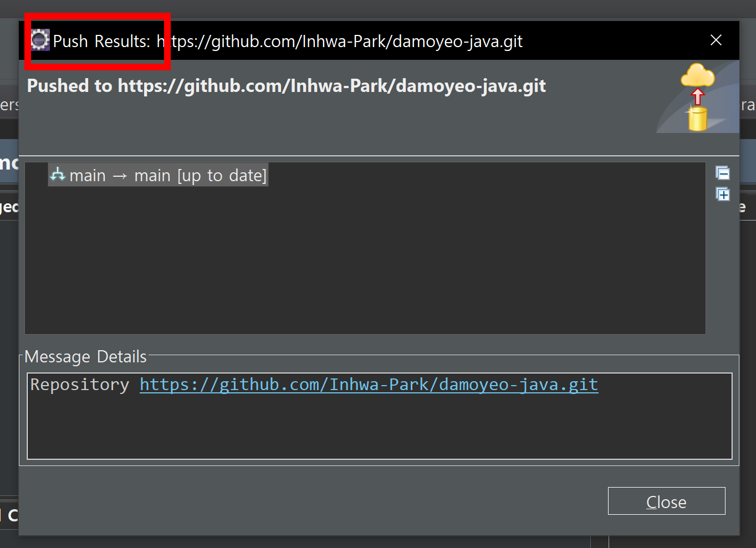The image size is (756, 548).
Task: Dismiss the dialog with the X close control
Action: click(x=716, y=40)
